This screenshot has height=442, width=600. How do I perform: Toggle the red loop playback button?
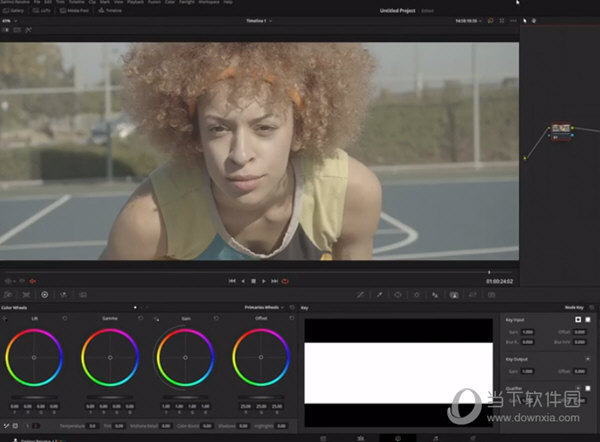pyautogui.click(x=285, y=281)
